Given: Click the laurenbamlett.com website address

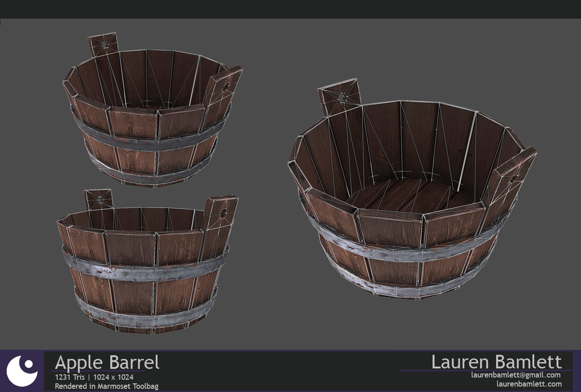Looking at the screenshot, I should 529,384.
